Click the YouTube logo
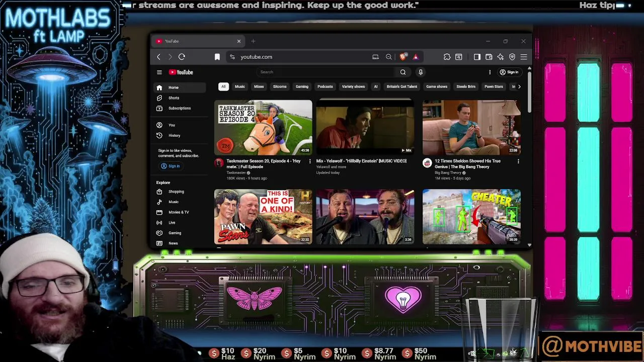Viewport: 644px width, 362px height. coord(181,72)
